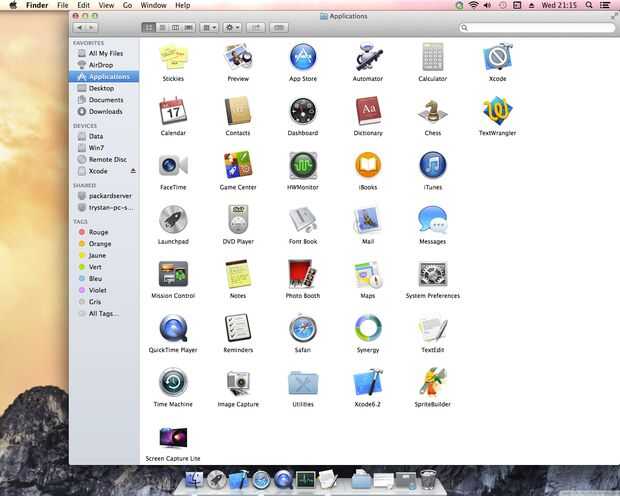Open the Game Center icon

[x=238, y=166]
